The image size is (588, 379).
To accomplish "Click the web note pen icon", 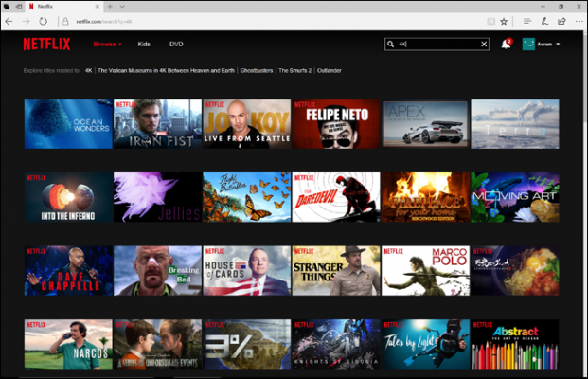I will pos(544,22).
